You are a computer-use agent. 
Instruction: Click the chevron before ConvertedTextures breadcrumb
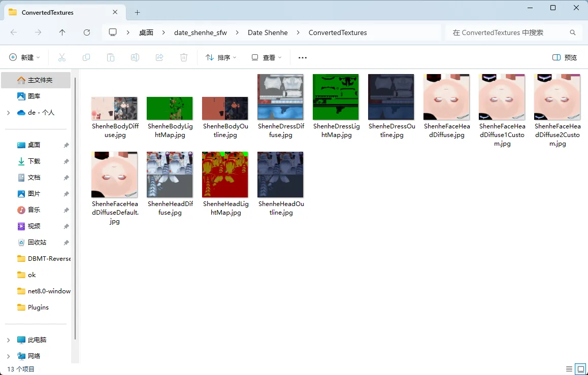(x=298, y=32)
